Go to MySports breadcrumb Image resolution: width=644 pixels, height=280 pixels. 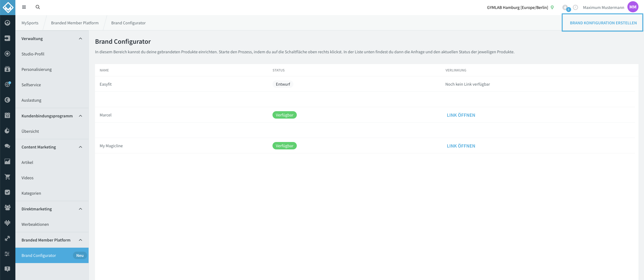pyautogui.click(x=30, y=23)
